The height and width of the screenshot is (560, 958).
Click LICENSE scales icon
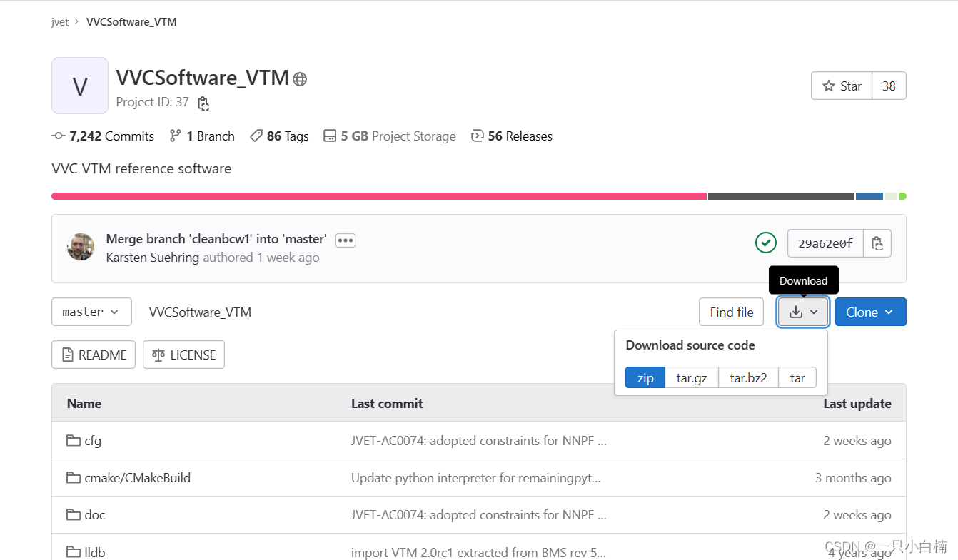coord(158,355)
